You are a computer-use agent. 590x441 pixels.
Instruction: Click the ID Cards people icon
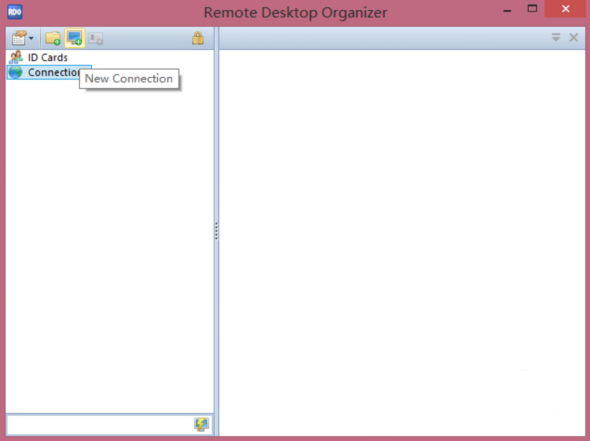coord(16,57)
